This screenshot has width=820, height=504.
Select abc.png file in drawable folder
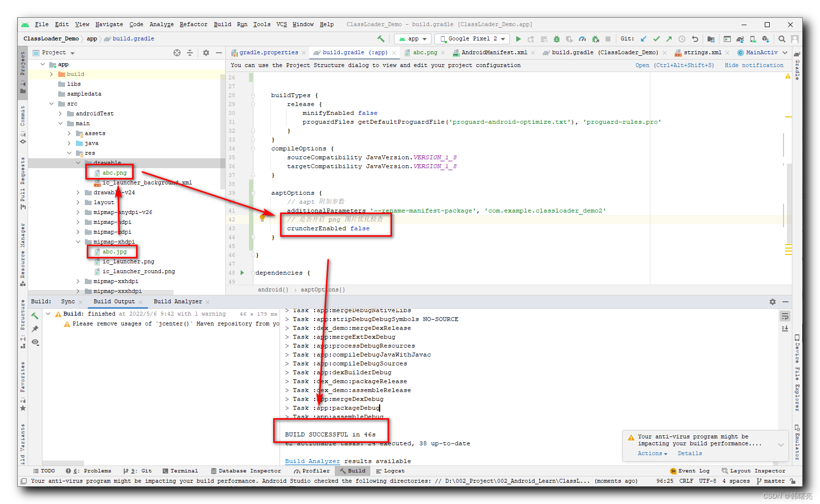pos(114,173)
